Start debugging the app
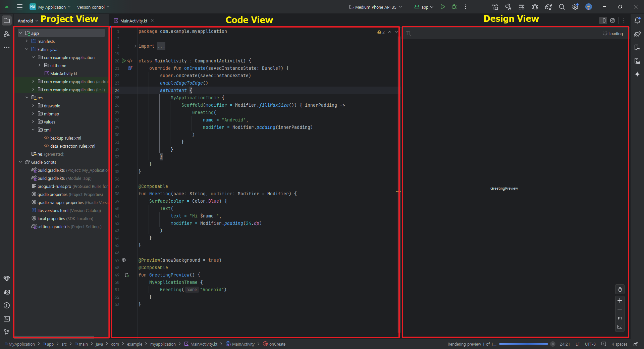 coord(454,7)
